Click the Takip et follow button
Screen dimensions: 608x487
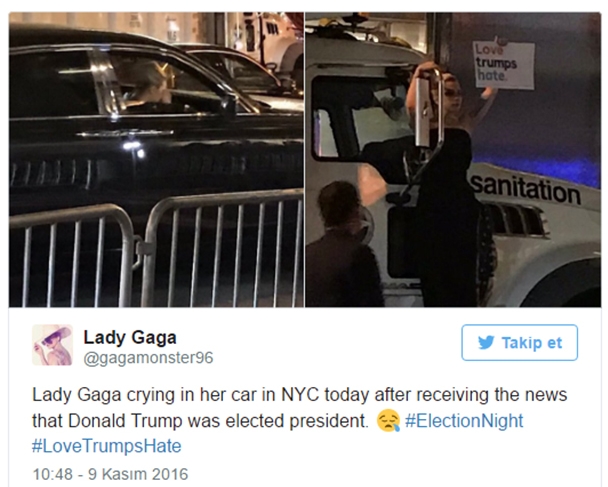click(520, 343)
